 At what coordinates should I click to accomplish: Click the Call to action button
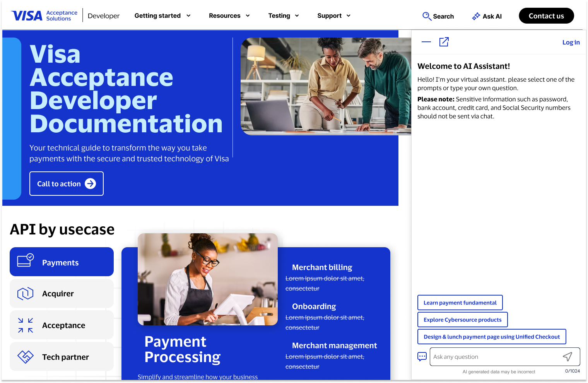[x=67, y=183]
